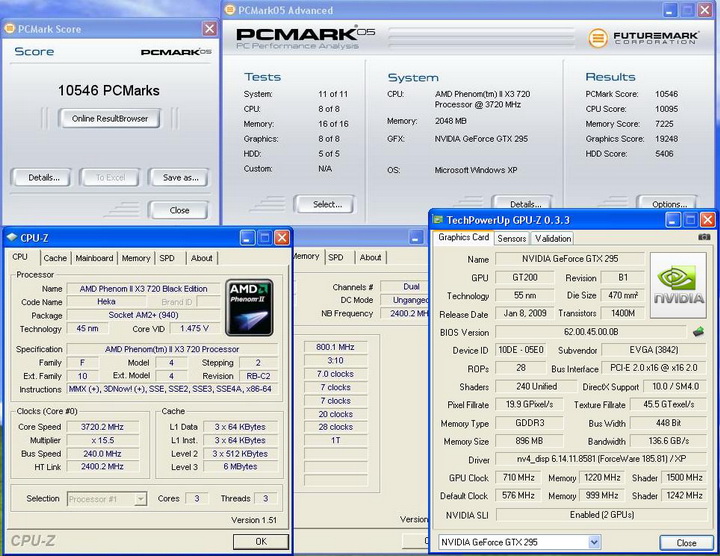Switch to the Sensors tab in GPU-Z

click(512, 238)
